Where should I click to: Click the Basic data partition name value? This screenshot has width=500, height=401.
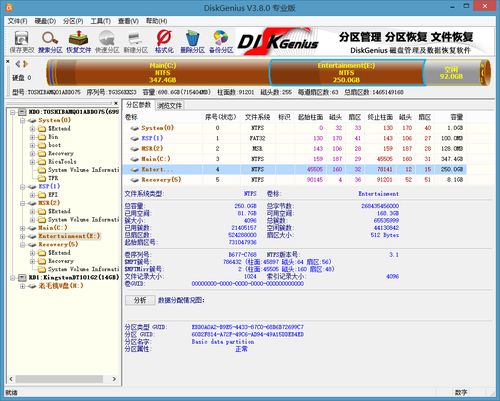click(x=223, y=342)
